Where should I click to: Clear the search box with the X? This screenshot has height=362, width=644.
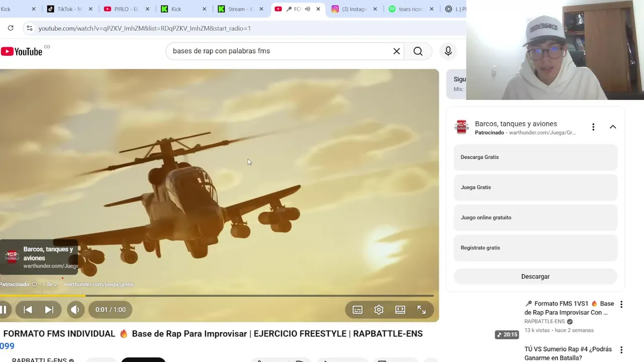pyautogui.click(x=396, y=51)
